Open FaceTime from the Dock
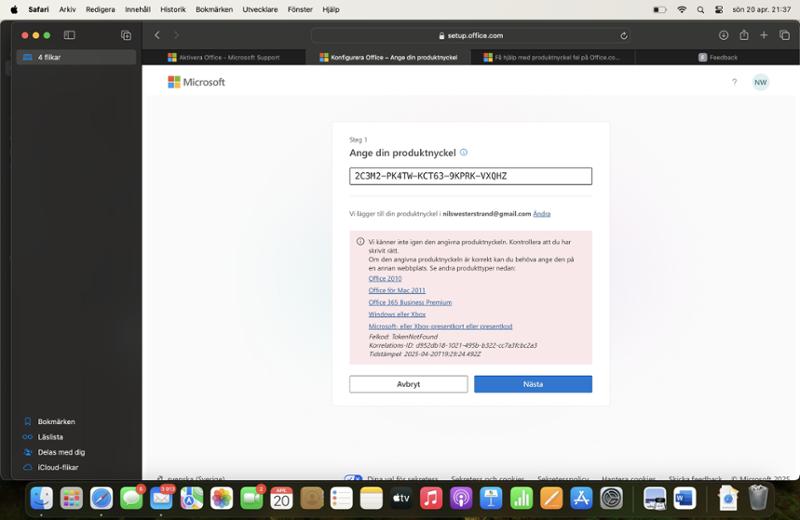800x520 pixels. 252,498
